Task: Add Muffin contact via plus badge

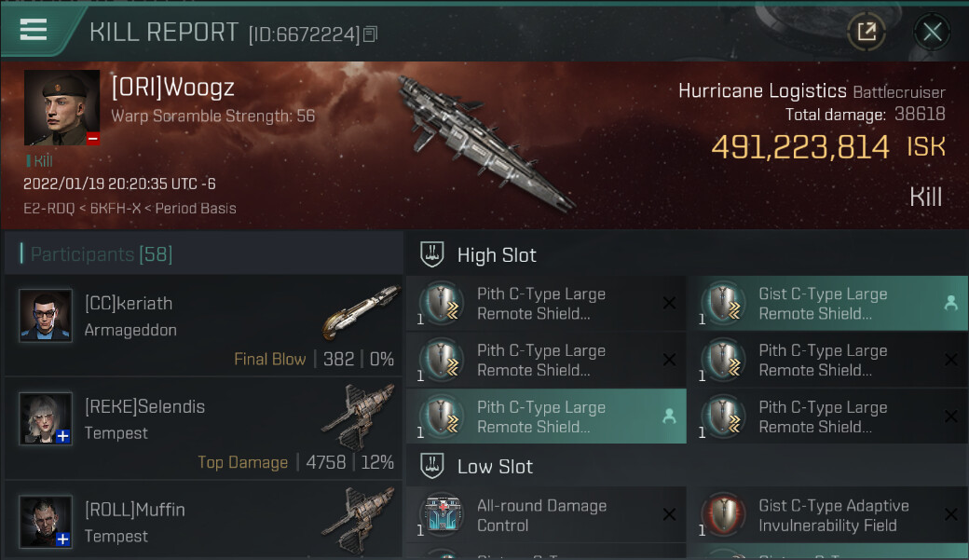Action: (62, 540)
